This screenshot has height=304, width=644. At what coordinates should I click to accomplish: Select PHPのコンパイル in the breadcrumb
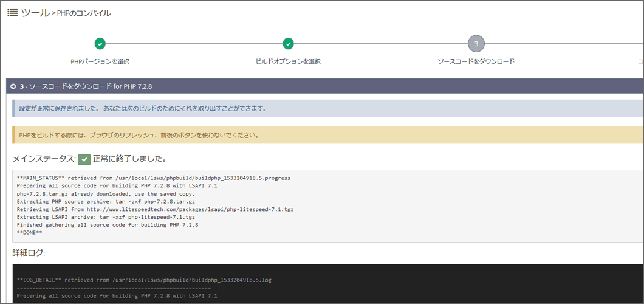coord(83,13)
